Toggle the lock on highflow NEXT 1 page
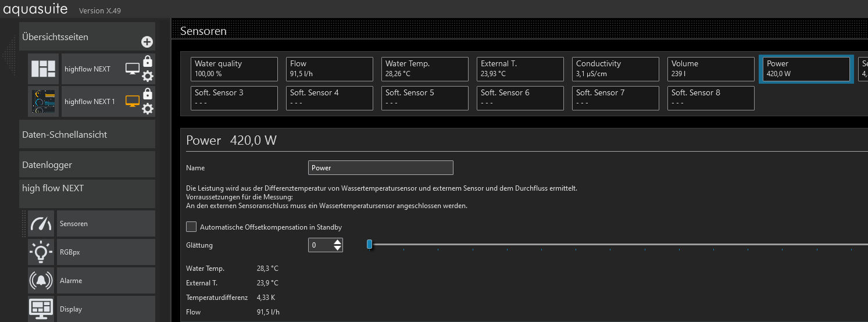The width and height of the screenshot is (868, 322). tap(148, 94)
